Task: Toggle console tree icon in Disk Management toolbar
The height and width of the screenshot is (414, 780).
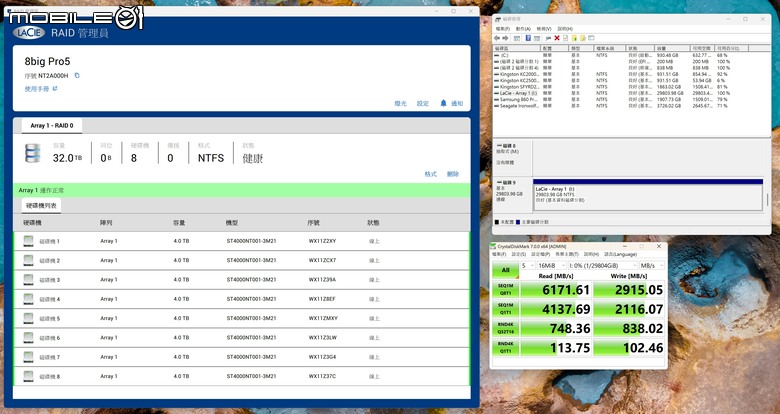Action: [517, 38]
